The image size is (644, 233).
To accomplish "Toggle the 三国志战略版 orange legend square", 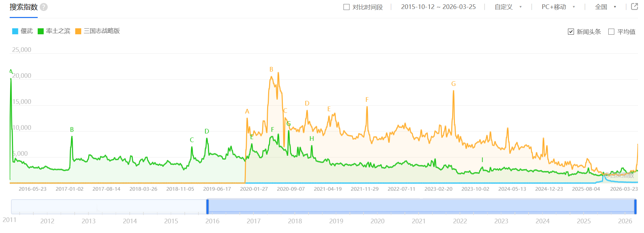I will click(78, 31).
